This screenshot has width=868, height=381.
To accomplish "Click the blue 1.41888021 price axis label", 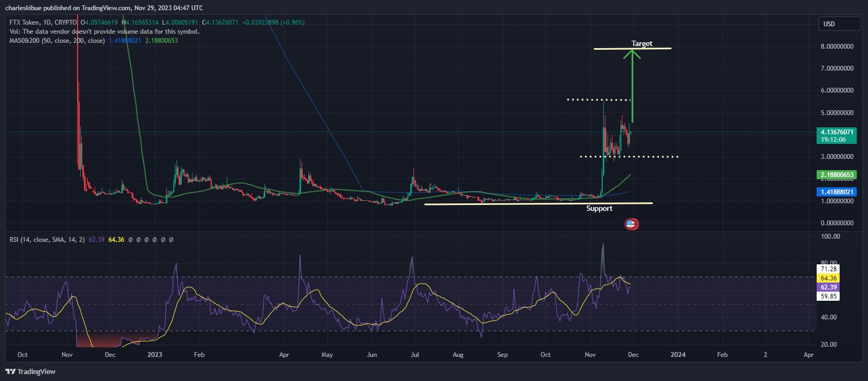I will pos(838,192).
